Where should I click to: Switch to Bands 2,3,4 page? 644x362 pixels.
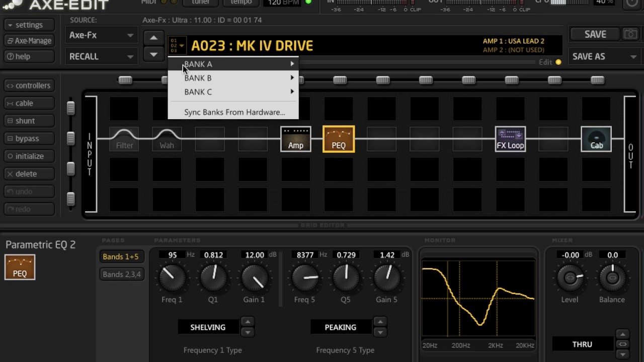click(121, 274)
